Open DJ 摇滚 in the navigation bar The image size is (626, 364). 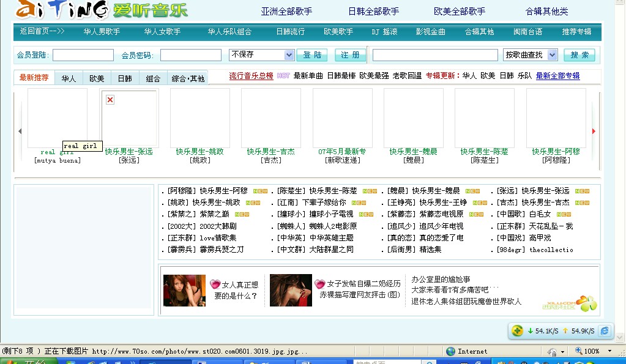(x=384, y=32)
